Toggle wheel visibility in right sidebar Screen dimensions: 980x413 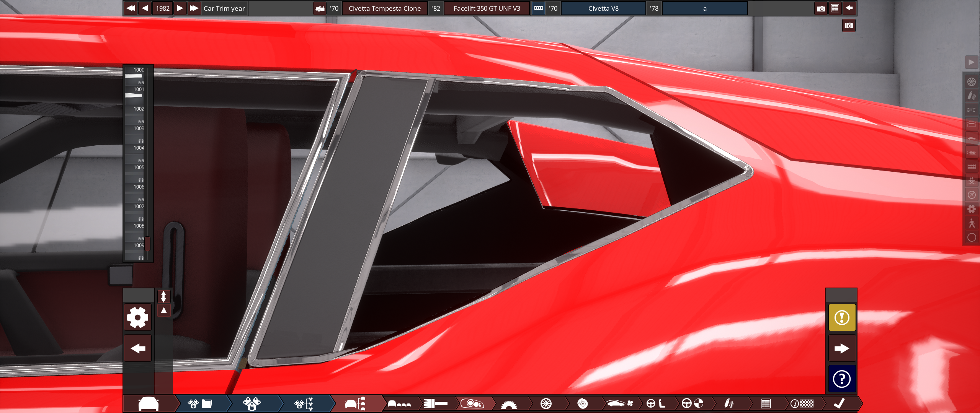tap(972, 82)
